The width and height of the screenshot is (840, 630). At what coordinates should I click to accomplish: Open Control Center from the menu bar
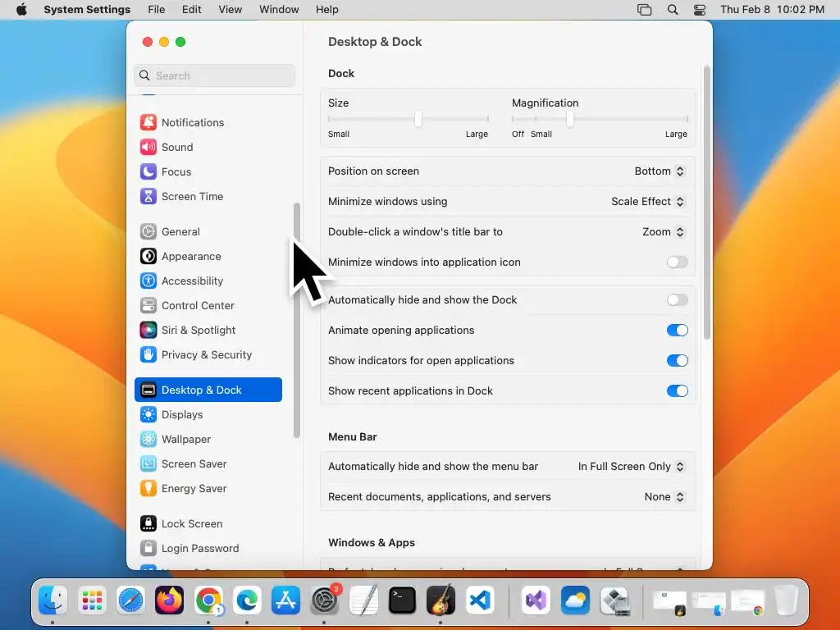700,10
